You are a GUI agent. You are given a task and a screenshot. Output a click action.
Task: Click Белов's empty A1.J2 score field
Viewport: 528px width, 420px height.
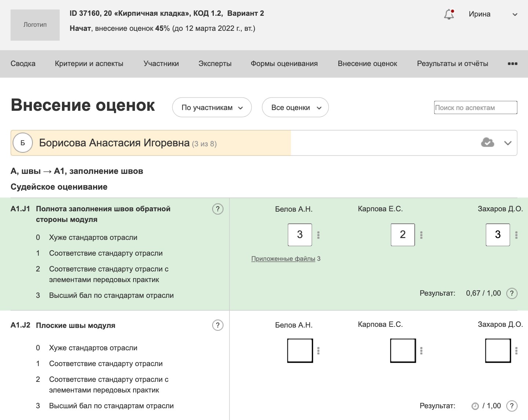tap(300, 351)
